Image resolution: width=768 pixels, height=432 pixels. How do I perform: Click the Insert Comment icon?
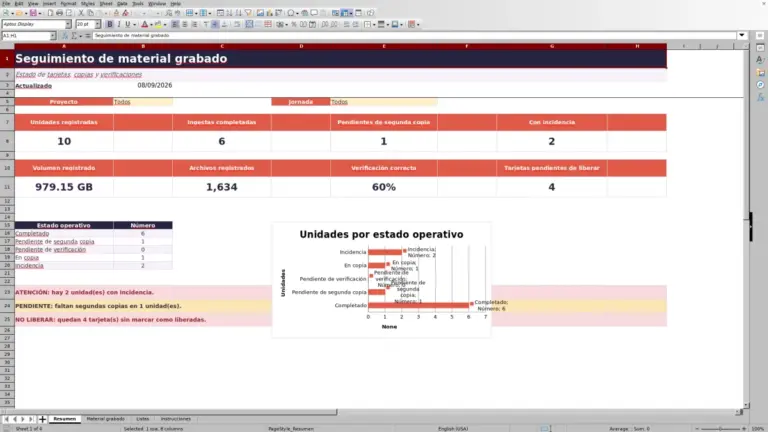[314, 13]
